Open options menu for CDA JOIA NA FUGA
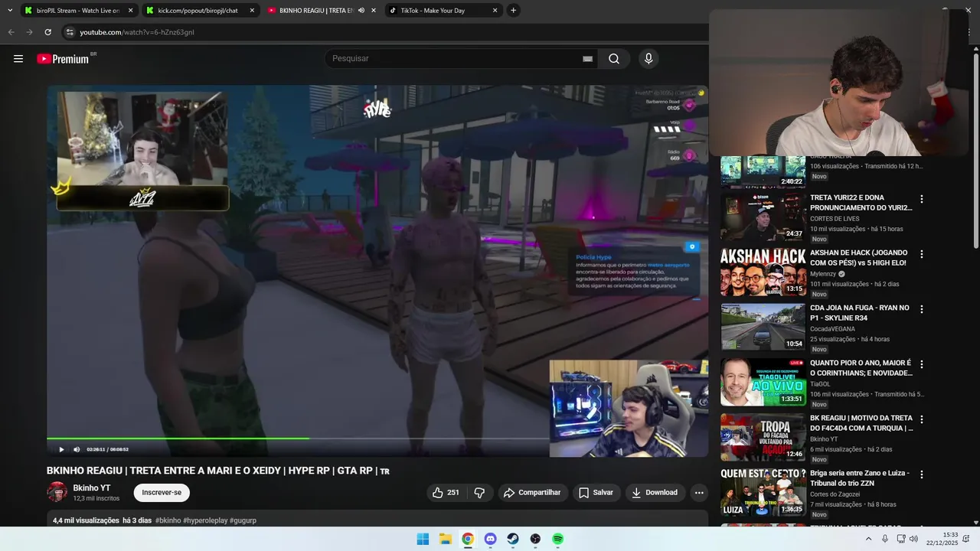Viewport: 980px width, 551px height. (x=922, y=309)
